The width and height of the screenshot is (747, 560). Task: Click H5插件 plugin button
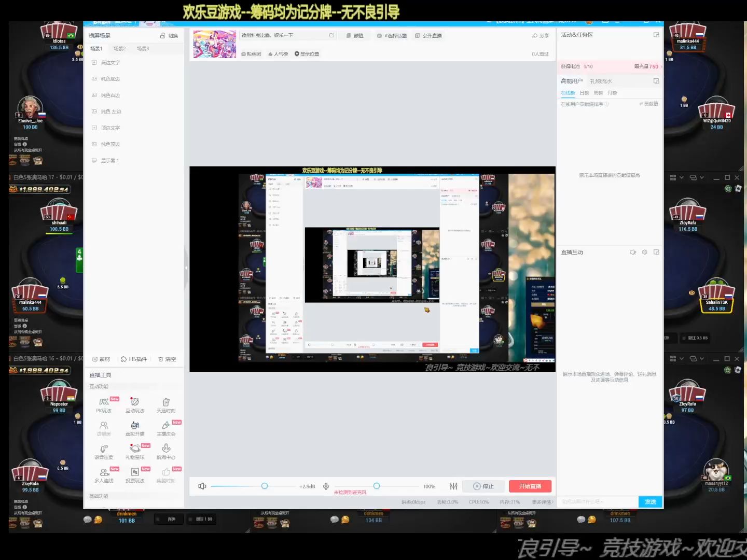coord(134,359)
